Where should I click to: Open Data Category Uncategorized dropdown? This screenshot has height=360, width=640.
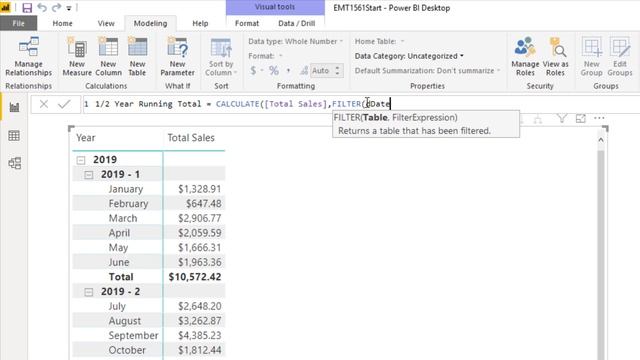[x=409, y=56]
